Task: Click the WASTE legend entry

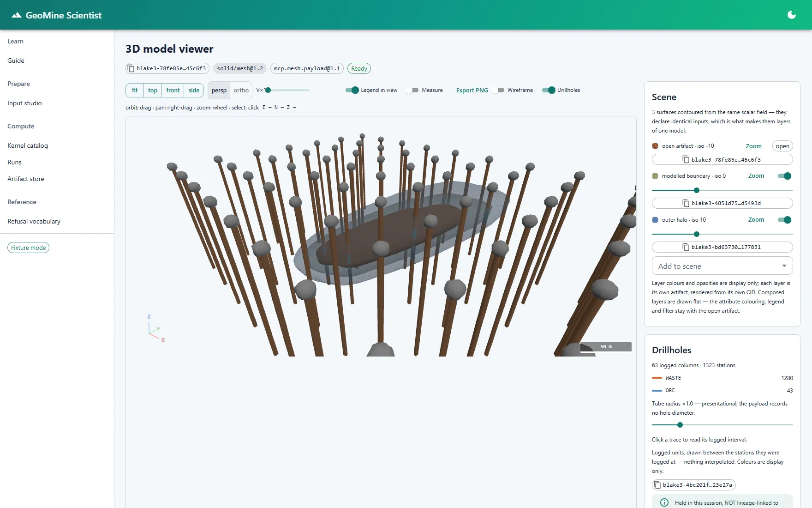Action: pos(722,378)
